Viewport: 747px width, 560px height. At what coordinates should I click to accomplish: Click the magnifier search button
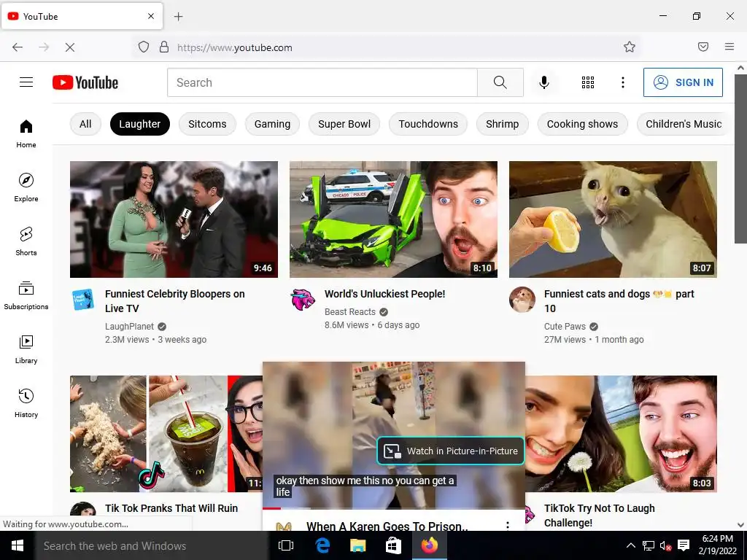(500, 82)
